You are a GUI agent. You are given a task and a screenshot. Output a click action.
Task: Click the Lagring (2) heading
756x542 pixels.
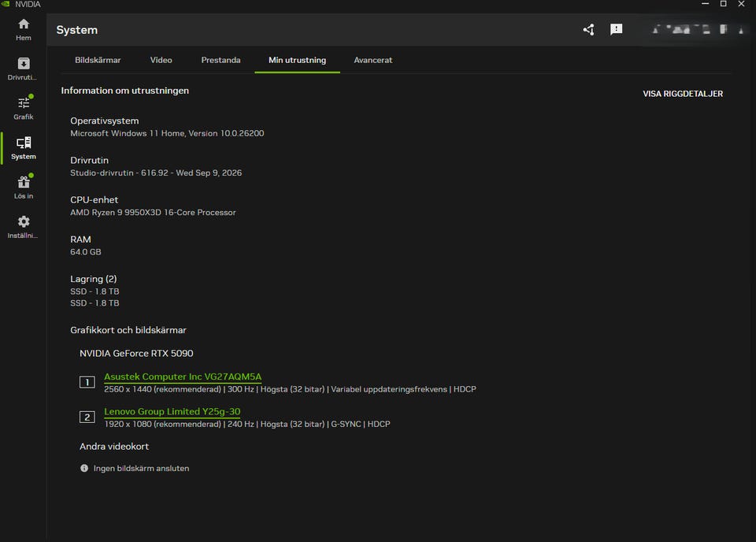[94, 279]
